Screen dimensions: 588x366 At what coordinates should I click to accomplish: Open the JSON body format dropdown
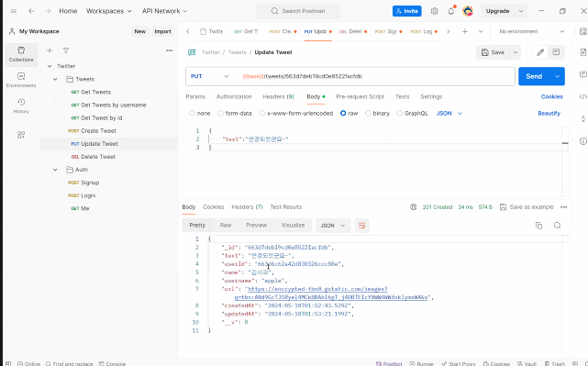[x=449, y=113]
